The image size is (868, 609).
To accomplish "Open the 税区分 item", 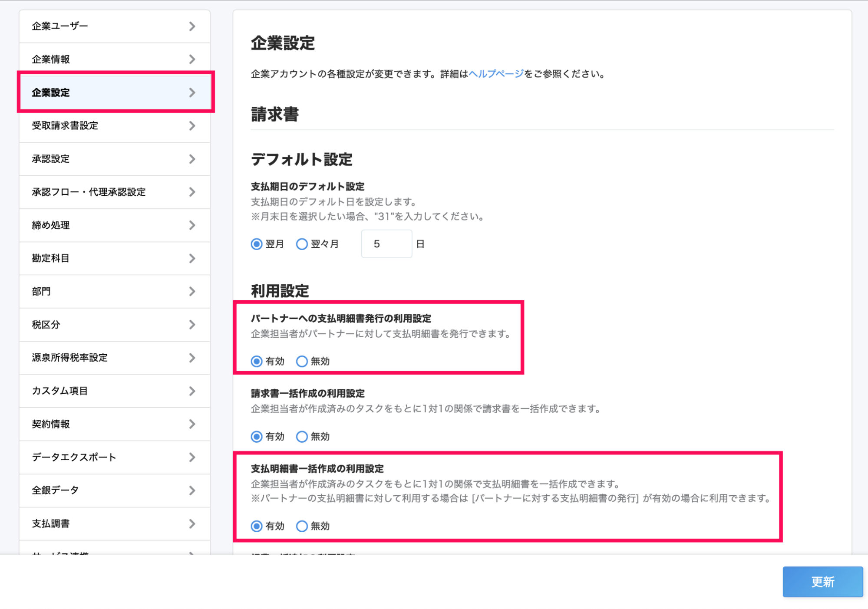I will 115,325.
